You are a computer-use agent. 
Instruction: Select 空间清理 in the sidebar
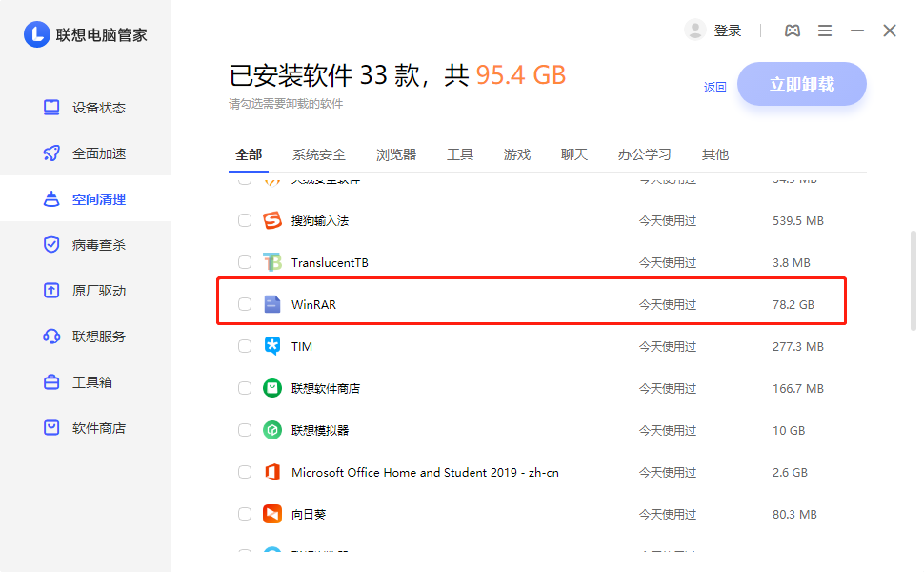coord(86,199)
